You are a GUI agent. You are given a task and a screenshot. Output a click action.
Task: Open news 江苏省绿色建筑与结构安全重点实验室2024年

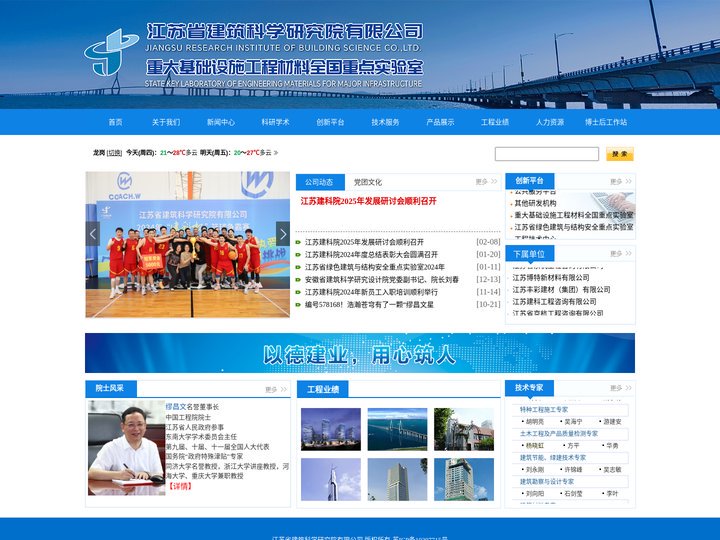(x=375, y=267)
